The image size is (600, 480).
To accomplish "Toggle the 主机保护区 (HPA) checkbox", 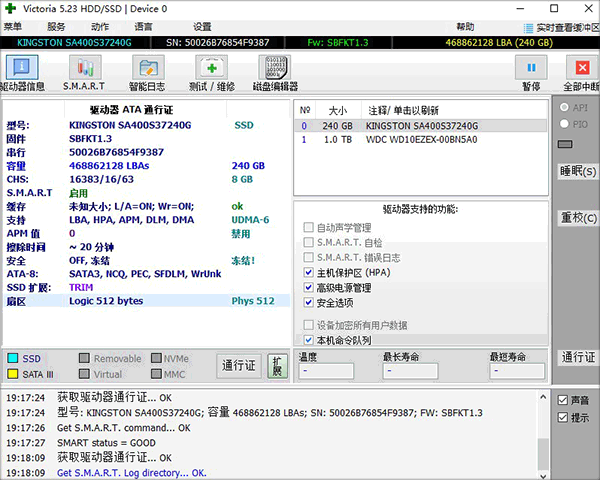I will [308, 272].
